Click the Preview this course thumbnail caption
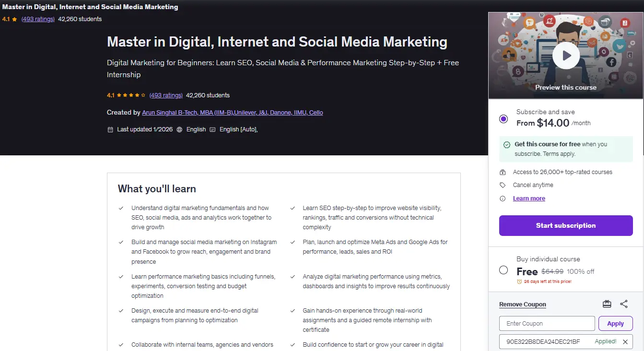644x351 pixels. [566, 88]
